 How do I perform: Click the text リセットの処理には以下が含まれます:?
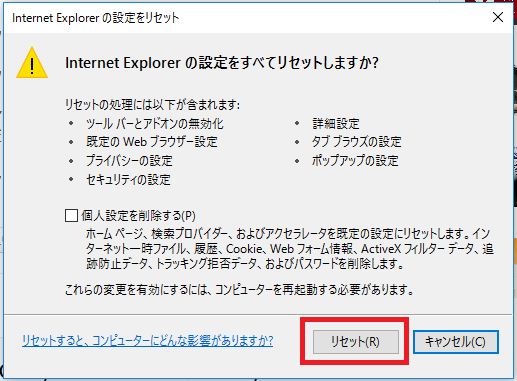[152, 105]
